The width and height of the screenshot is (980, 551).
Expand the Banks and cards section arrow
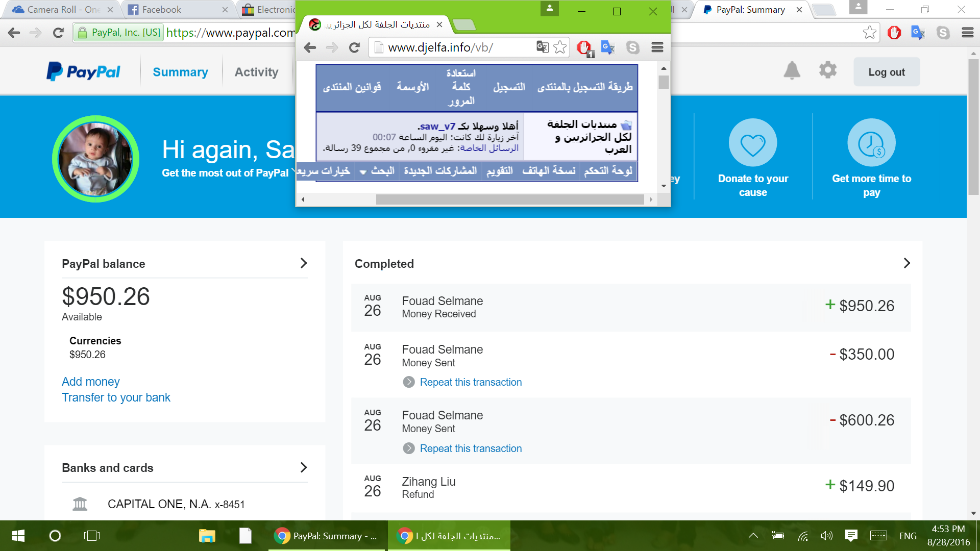[x=304, y=467]
